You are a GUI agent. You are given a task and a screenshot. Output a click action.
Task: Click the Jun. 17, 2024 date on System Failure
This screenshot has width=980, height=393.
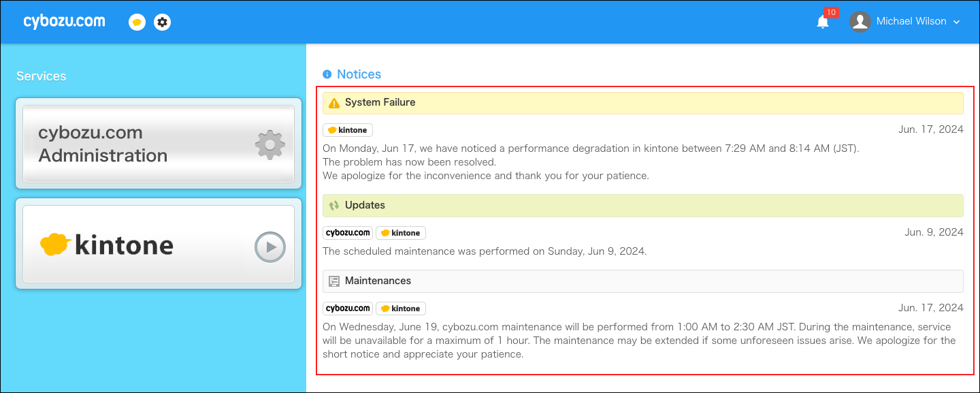[931, 129]
